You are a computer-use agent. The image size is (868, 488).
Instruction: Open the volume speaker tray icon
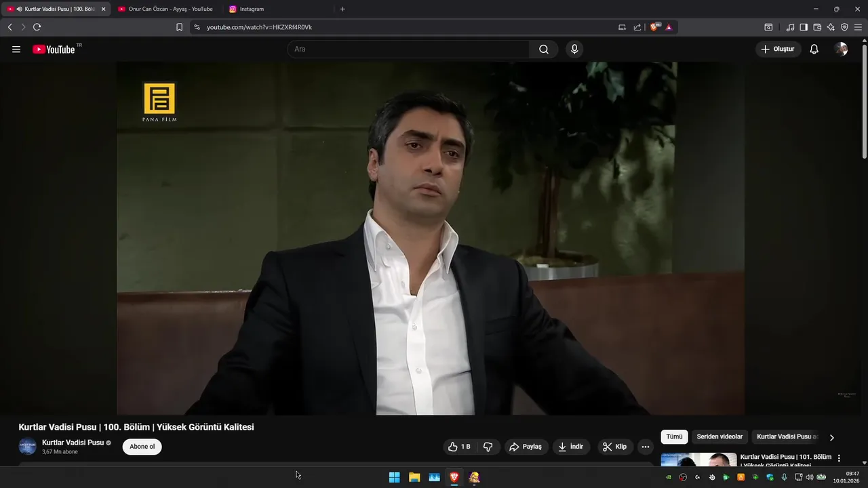pos(810,477)
